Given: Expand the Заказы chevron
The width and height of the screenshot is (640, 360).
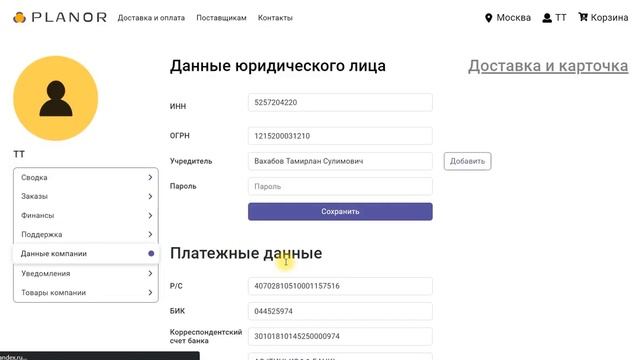Looking at the screenshot, I should click(150, 197).
